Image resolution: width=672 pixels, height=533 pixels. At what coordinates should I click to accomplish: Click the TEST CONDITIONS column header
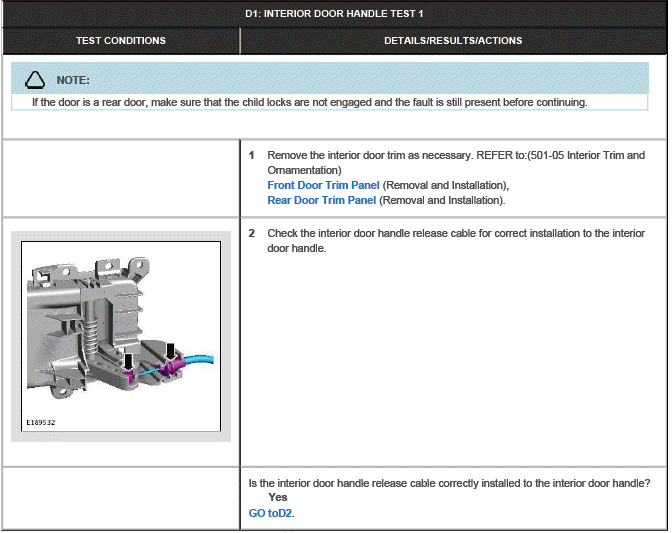(121, 41)
